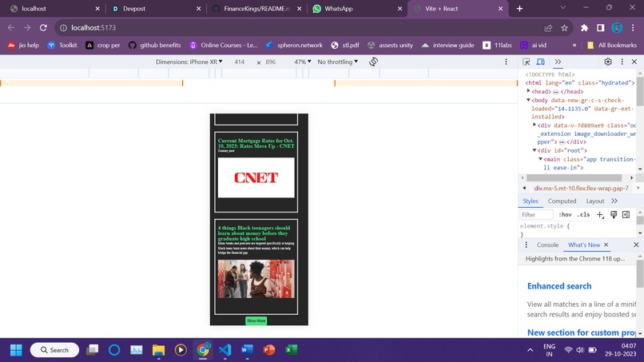Collapse the body element node

tap(529, 100)
